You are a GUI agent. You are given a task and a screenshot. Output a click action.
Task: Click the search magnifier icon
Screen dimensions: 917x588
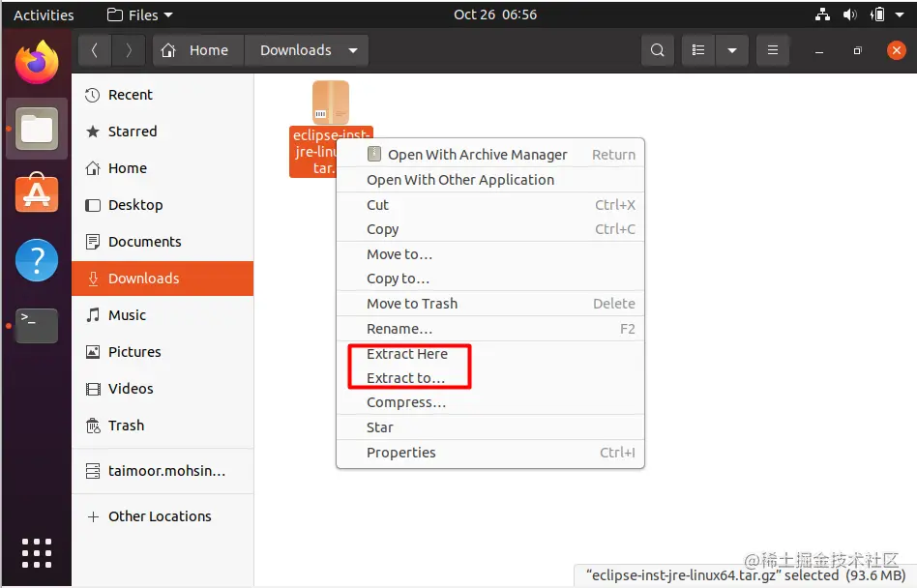pos(658,50)
